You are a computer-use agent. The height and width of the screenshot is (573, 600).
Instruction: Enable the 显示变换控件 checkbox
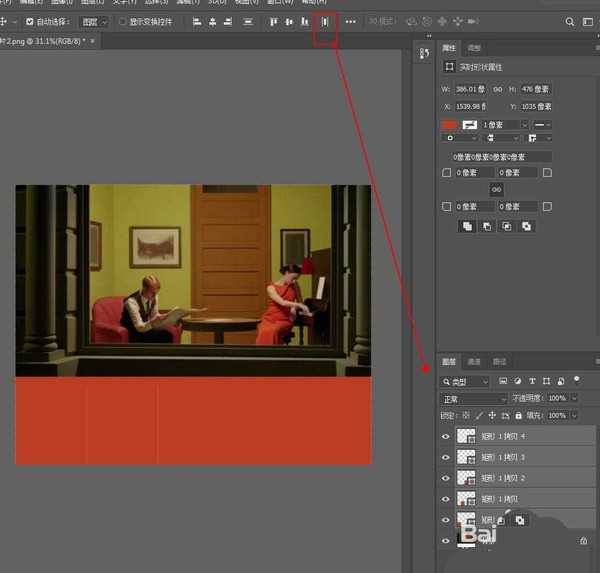(x=122, y=21)
